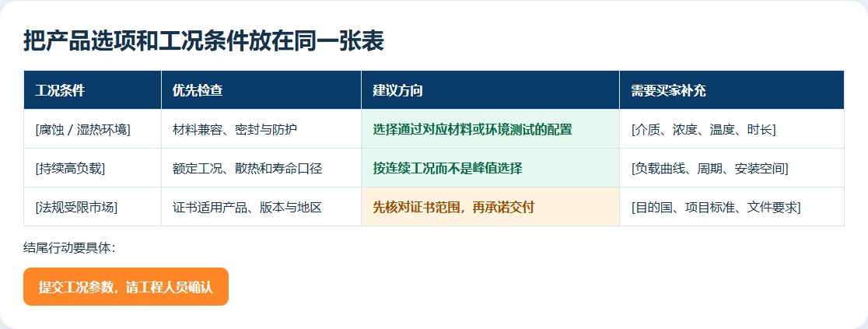Click the 额定工况、散热和寿命口径 cell
Viewport: 868px width, 329px height.
click(x=261, y=168)
